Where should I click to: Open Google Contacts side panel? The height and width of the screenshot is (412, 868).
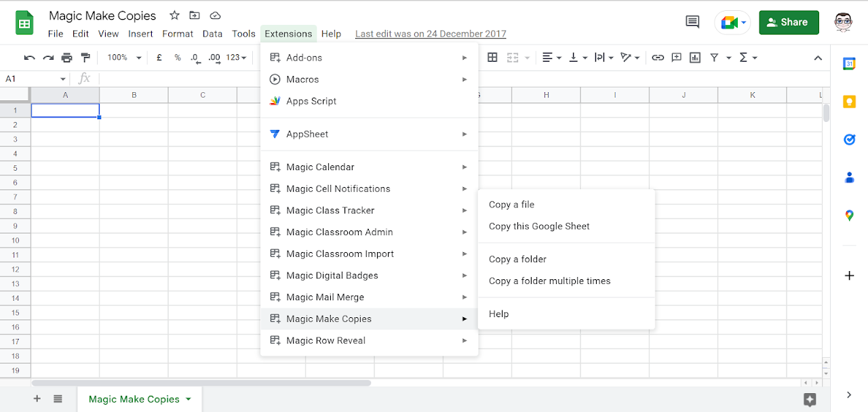[x=849, y=178]
